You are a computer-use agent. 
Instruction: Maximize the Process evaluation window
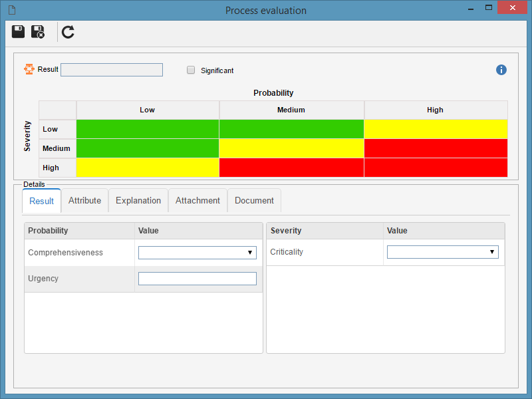489,7
